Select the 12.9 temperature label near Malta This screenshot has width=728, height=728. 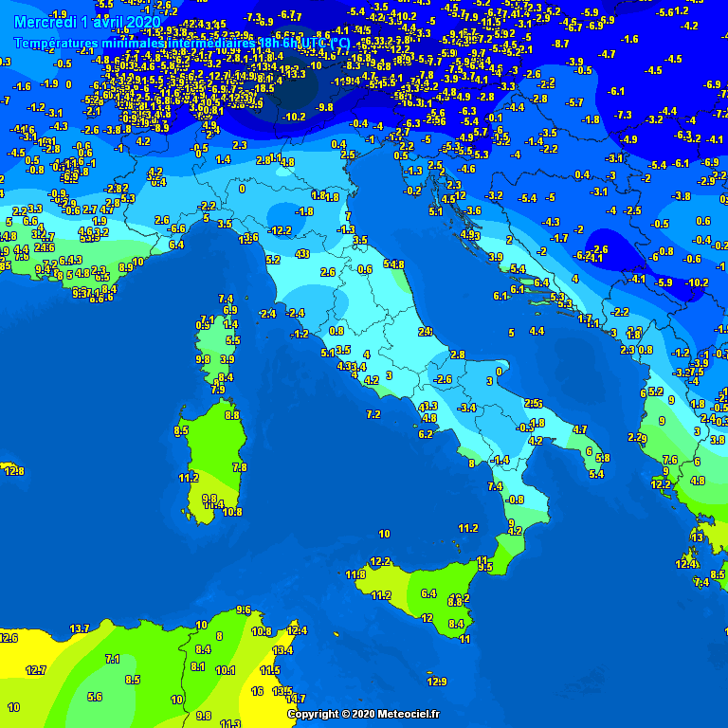pyautogui.click(x=436, y=682)
